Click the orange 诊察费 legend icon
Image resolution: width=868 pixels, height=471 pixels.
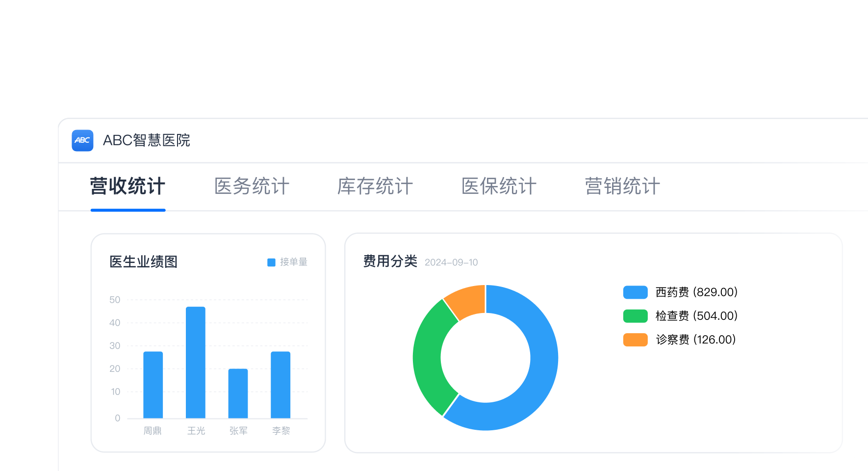pyautogui.click(x=635, y=339)
